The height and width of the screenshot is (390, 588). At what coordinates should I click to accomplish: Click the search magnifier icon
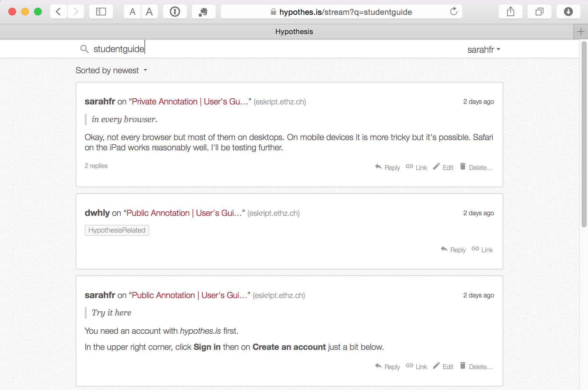84,49
